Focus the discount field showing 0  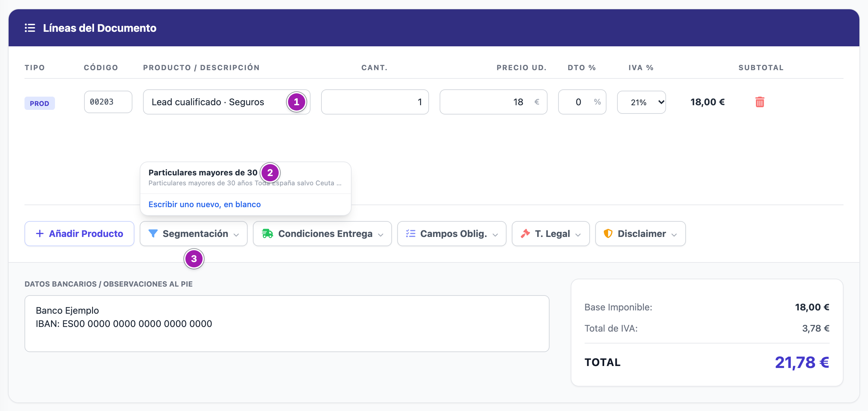pos(582,102)
